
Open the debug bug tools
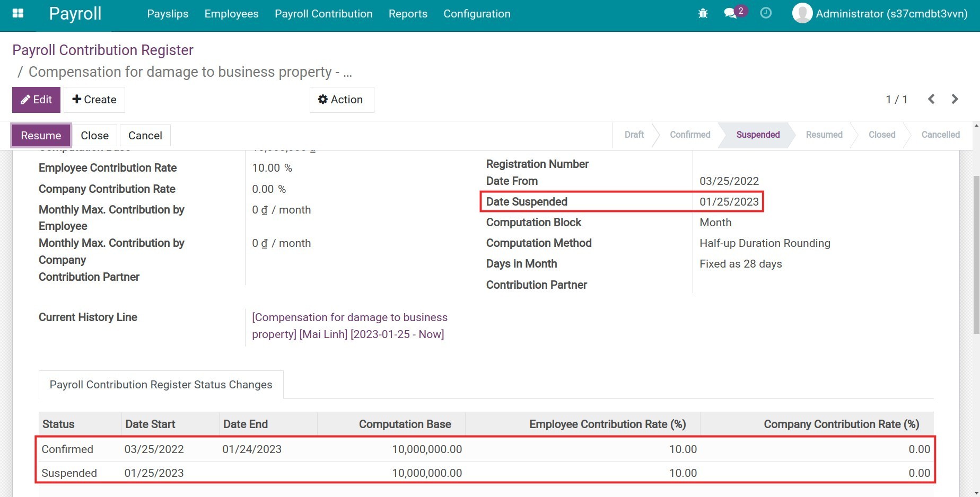[x=703, y=13]
